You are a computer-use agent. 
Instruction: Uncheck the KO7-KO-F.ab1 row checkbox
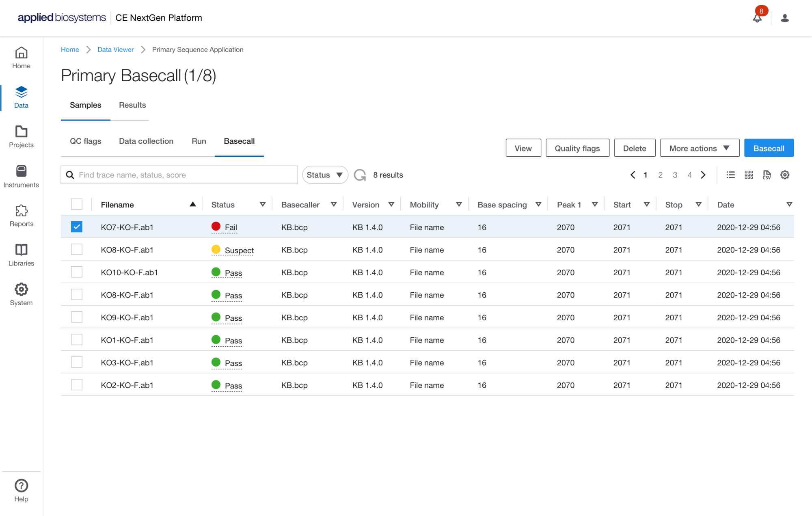[x=76, y=227]
